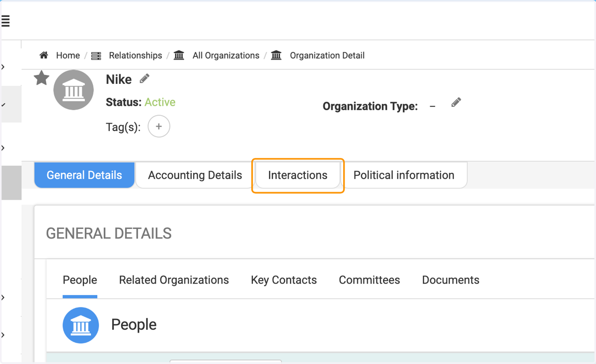Image resolution: width=596 pixels, height=364 pixels.
Task: Open the hamburger menu
Action: click(5, 21)
